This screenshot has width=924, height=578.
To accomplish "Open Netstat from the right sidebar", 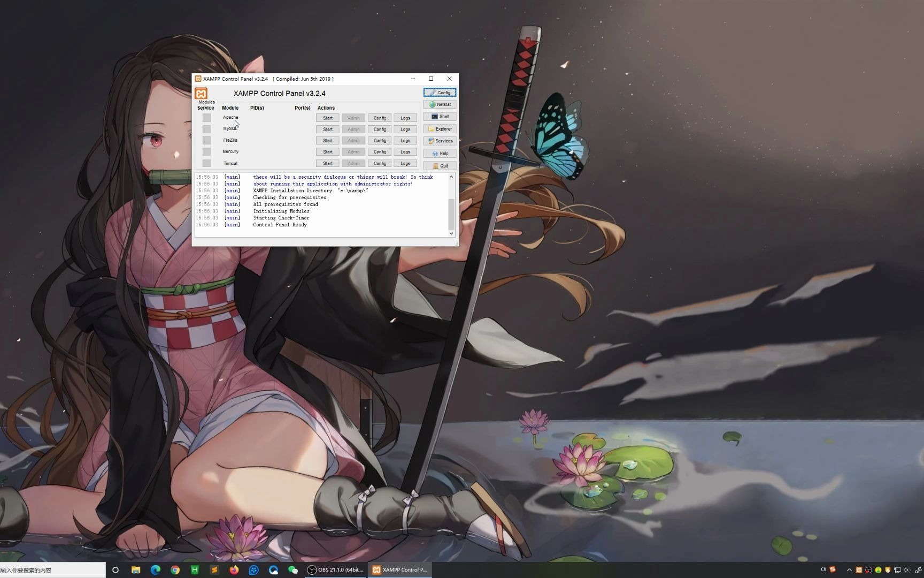I will coord(440,104).
